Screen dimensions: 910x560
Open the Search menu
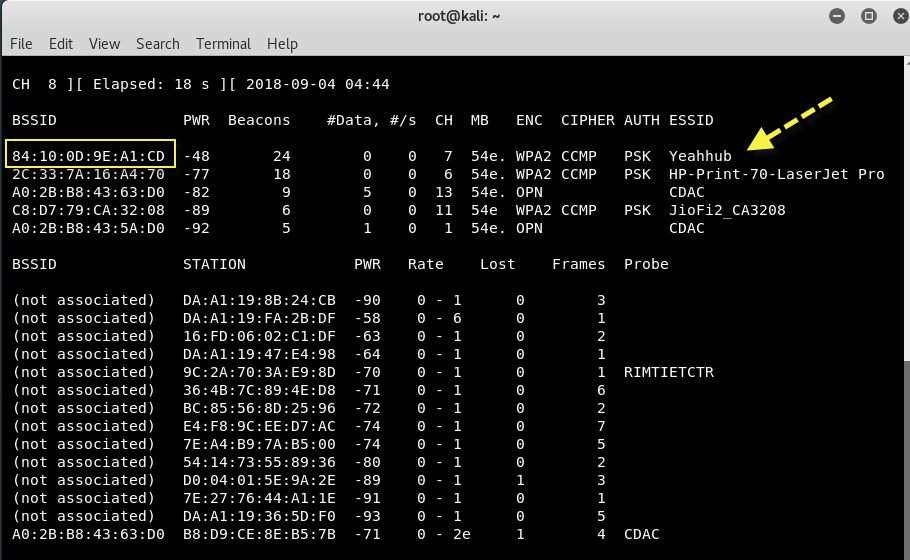coord(158,44)
